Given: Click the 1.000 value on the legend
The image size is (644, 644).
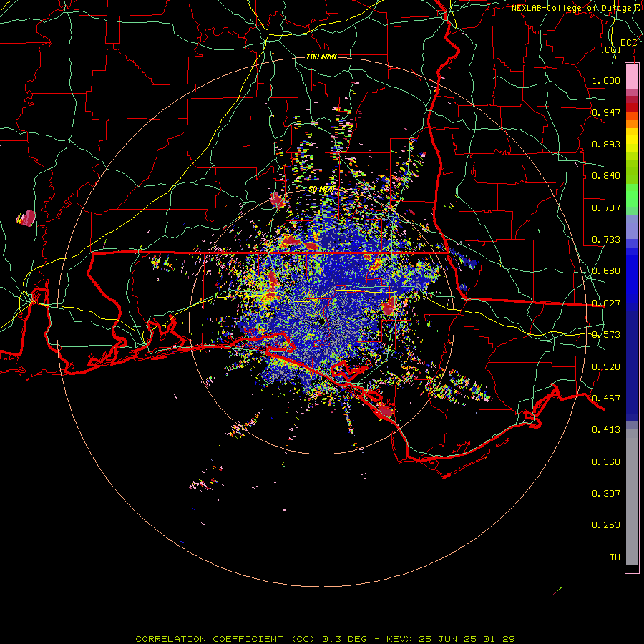Looking at the screenshot, I should [x=606, y=80].
